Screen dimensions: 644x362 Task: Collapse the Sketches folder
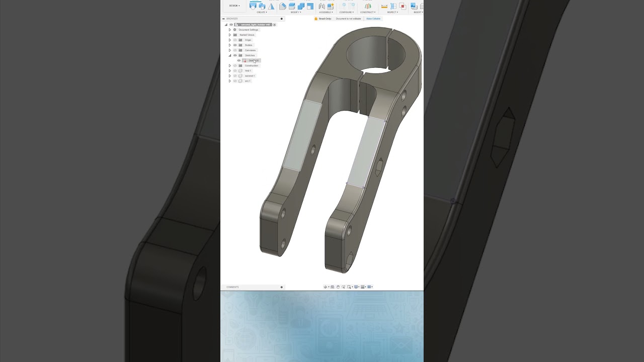click(x=230, y=55)
